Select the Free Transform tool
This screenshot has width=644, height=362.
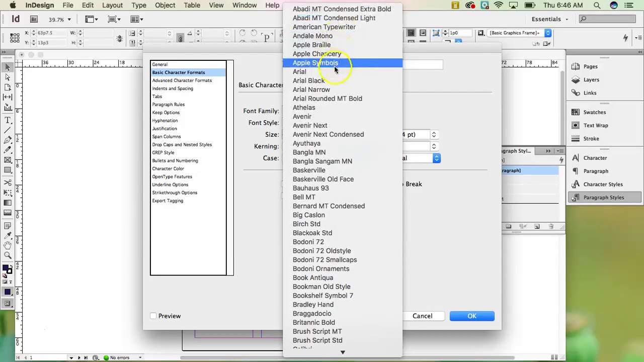(x=8, y=193)
